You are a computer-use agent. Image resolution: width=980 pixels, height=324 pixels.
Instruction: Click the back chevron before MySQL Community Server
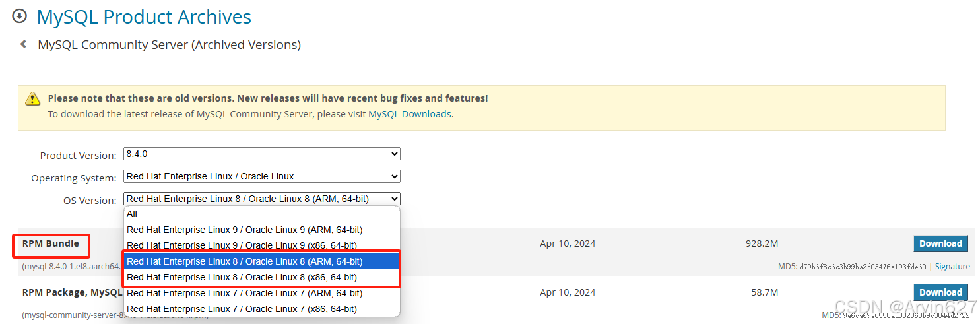[x=24, y=44]
